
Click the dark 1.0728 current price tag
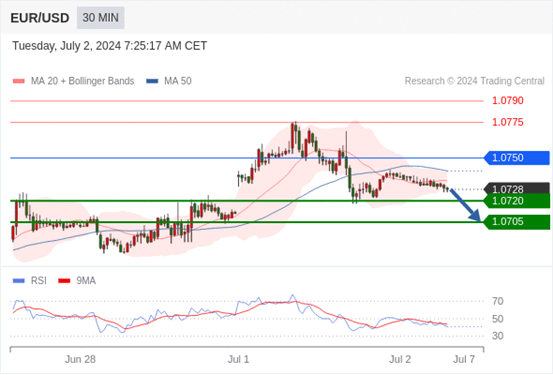coord(517,188)
